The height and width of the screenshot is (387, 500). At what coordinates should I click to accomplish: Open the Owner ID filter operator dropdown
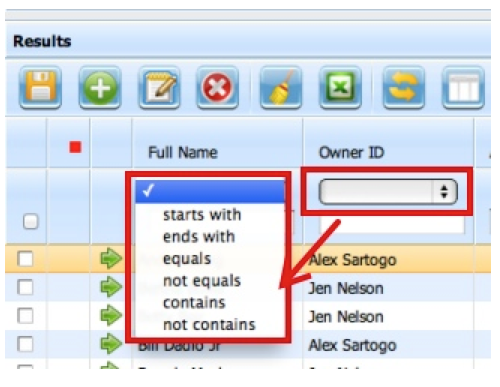point(388,192)
